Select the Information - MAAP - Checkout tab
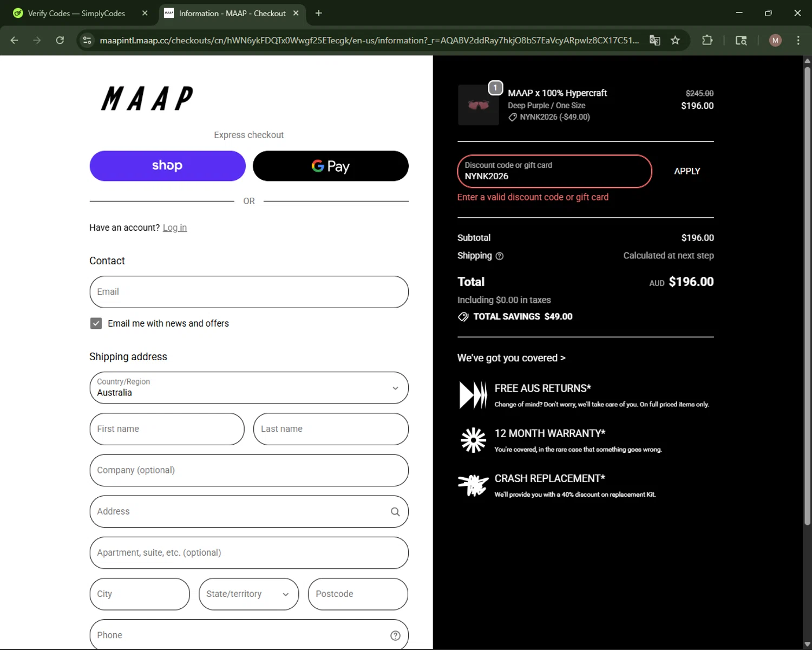The width and height of the screenshot is (812, 650). [x=232, y=13]
